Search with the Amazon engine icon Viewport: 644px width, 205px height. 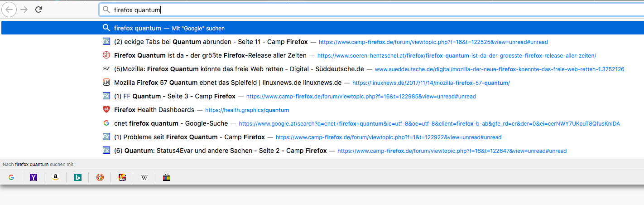[56, 177]
